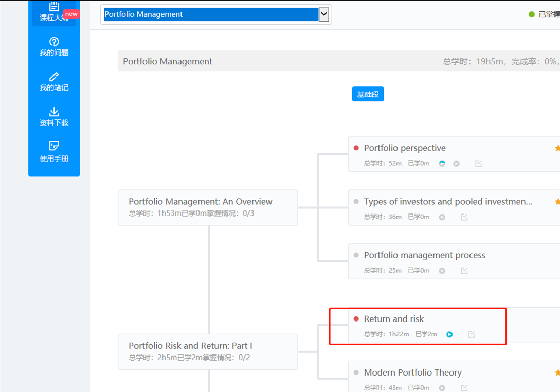Open the exercise icon for Portfolio management process
Viewport: 560px width, 392px height.
[464, 271]
